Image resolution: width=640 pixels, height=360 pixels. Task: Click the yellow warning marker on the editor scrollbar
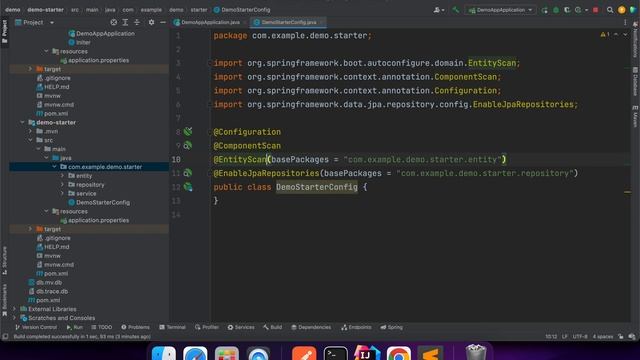click(x=627, y=192)
